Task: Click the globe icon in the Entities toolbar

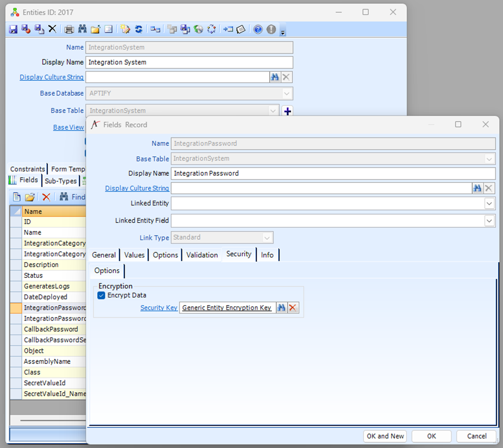Action: click(x=199, y=30)
